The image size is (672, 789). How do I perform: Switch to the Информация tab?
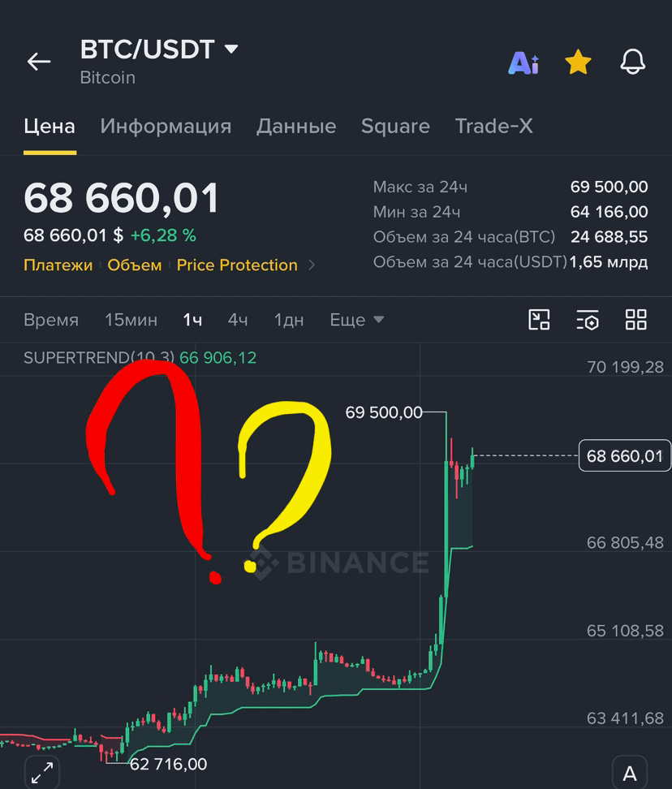coord(166,127)
